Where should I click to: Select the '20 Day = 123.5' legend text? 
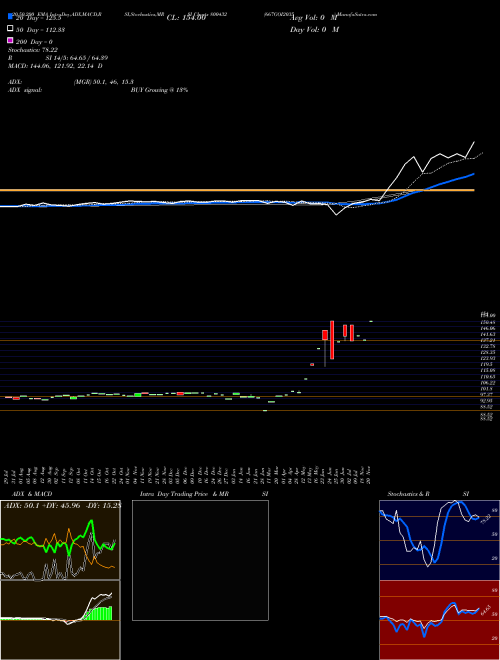[39, 18]
